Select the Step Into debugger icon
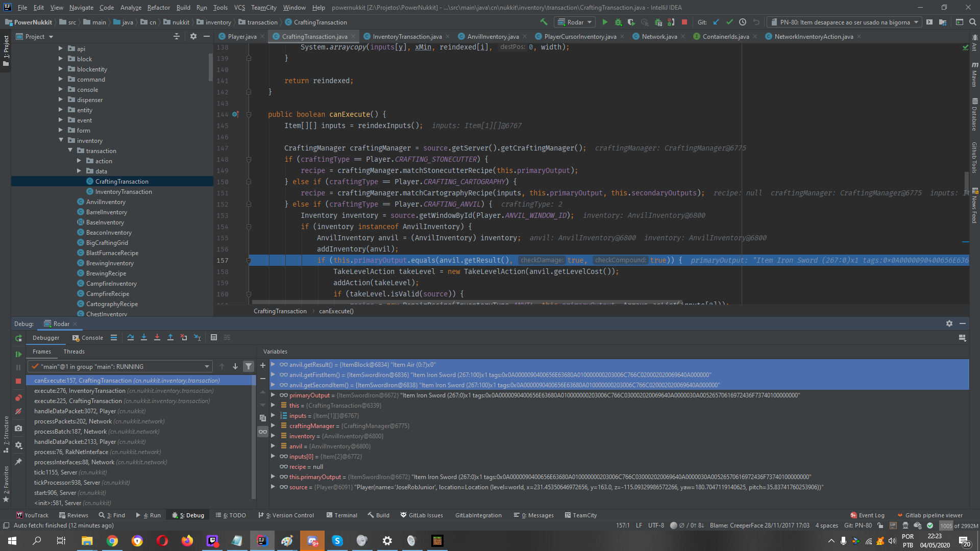 tap(143, 337)
